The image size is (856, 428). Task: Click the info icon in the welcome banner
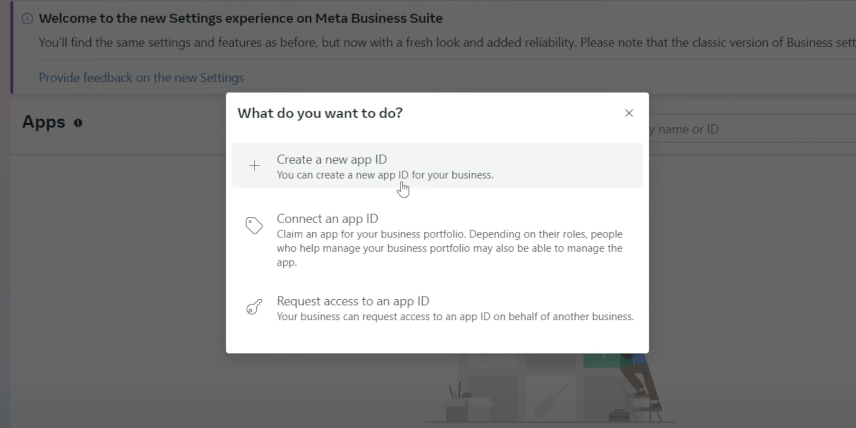(27, 19)
